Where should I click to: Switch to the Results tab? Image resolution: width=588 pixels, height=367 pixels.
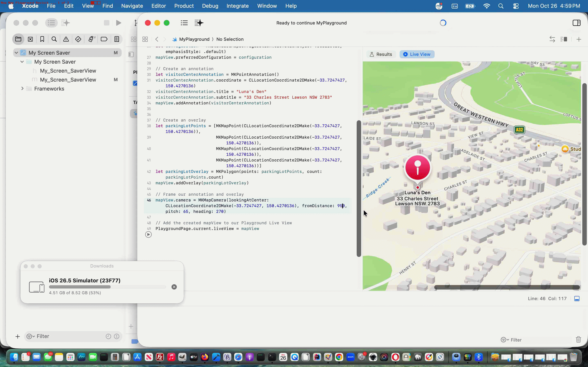[381, 54]
